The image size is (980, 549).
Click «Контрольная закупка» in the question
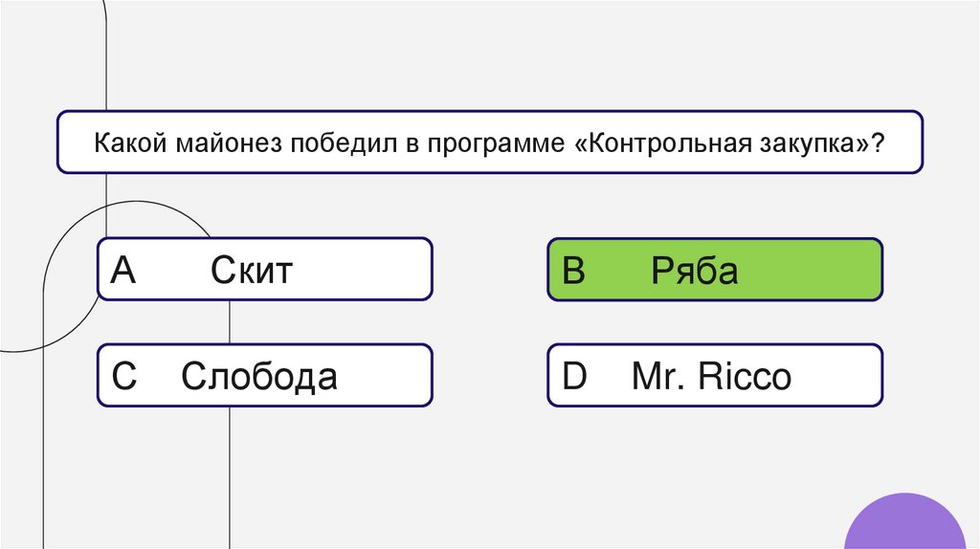point(725,143)
